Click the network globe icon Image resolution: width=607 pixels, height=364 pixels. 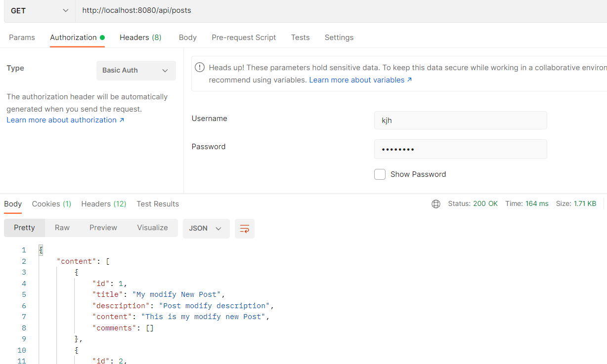(x=436, y=204)
